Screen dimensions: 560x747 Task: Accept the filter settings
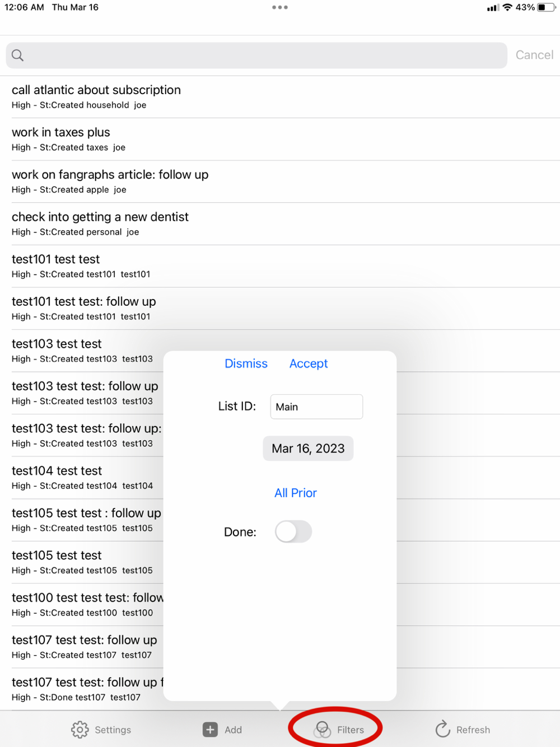[x=309, y=363]
